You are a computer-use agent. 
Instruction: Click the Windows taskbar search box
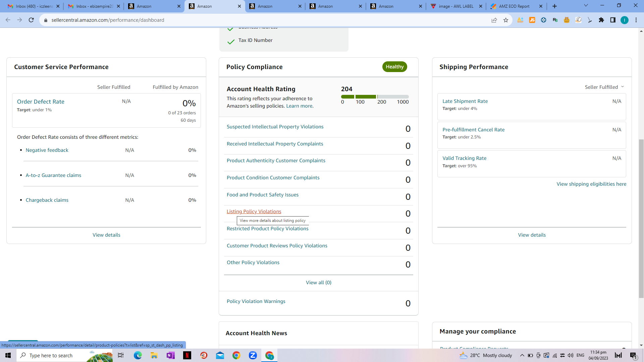[x=64, y=355]
